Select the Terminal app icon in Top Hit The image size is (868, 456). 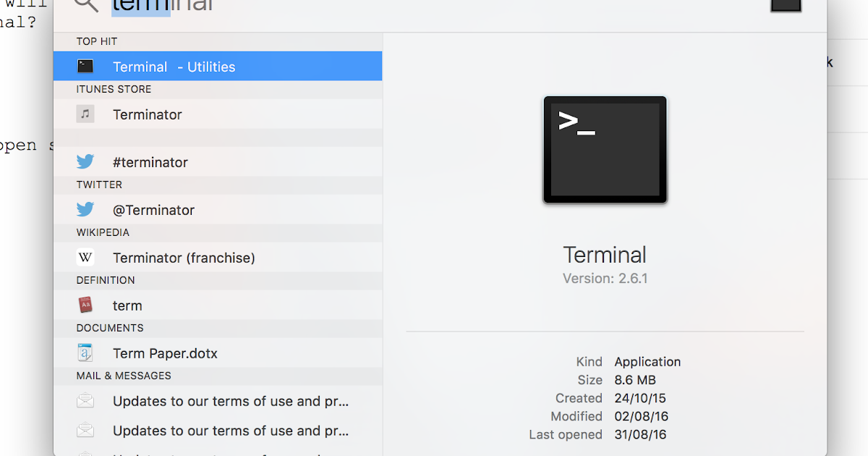click(x=85, y=66)
